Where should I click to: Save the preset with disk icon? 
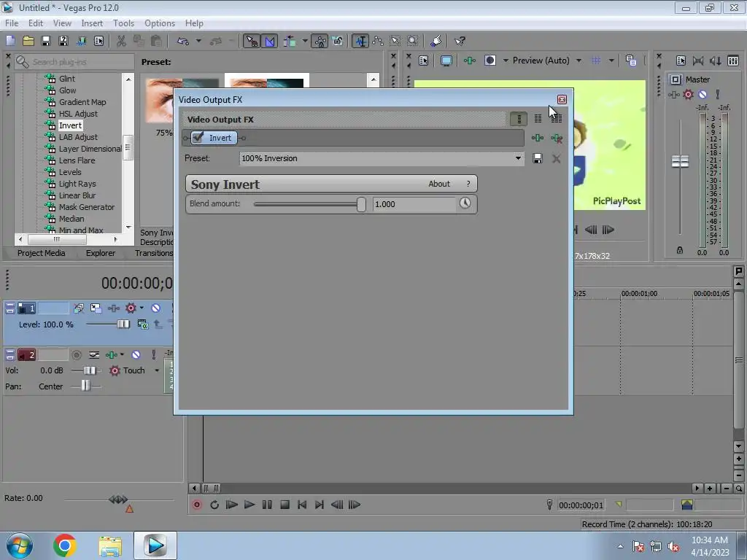pos(538,158)
